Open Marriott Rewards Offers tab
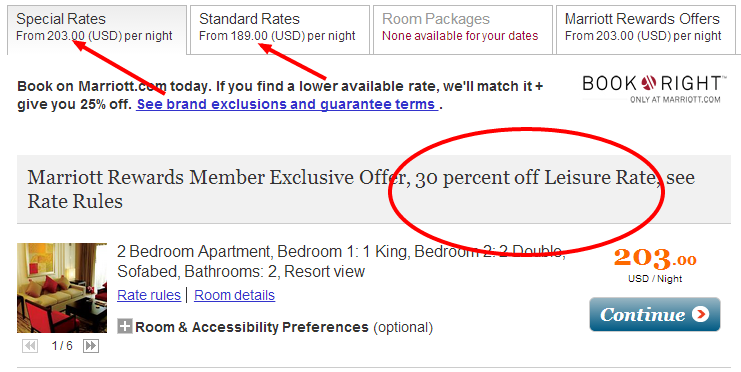 646,30
